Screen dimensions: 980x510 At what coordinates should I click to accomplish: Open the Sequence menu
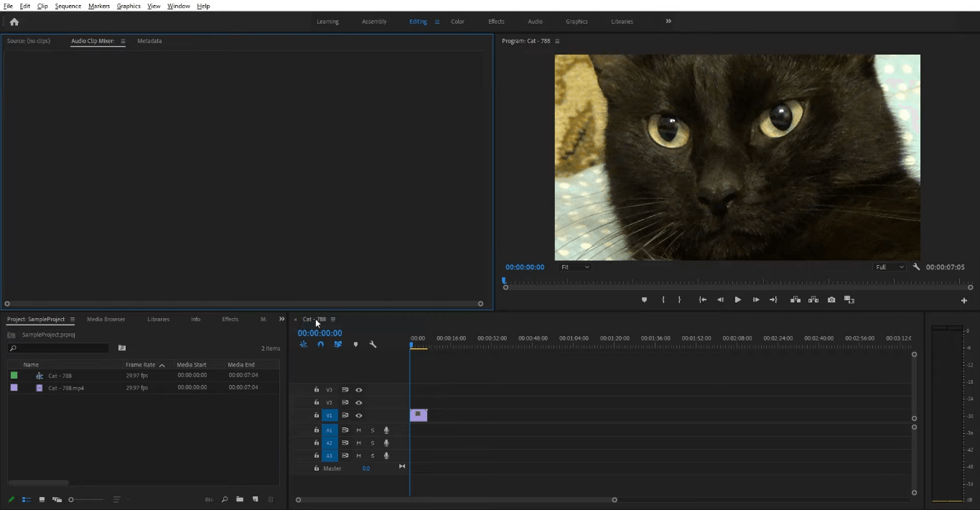point(68,6)
